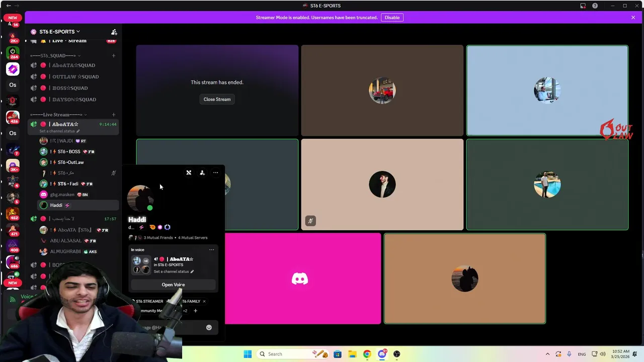Open the Discord inbox icon in title bar

[583, 6]
